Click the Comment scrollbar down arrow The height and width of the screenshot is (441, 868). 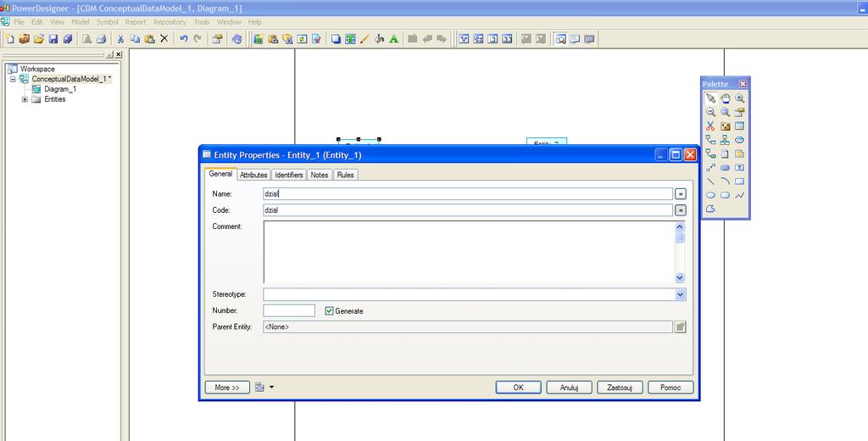(x=680, y=278)
